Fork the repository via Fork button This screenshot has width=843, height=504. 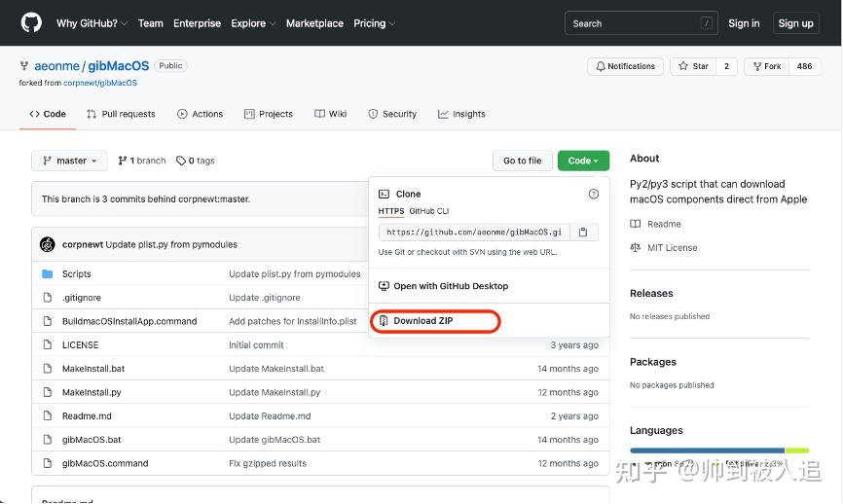click(x=767, y=66)
